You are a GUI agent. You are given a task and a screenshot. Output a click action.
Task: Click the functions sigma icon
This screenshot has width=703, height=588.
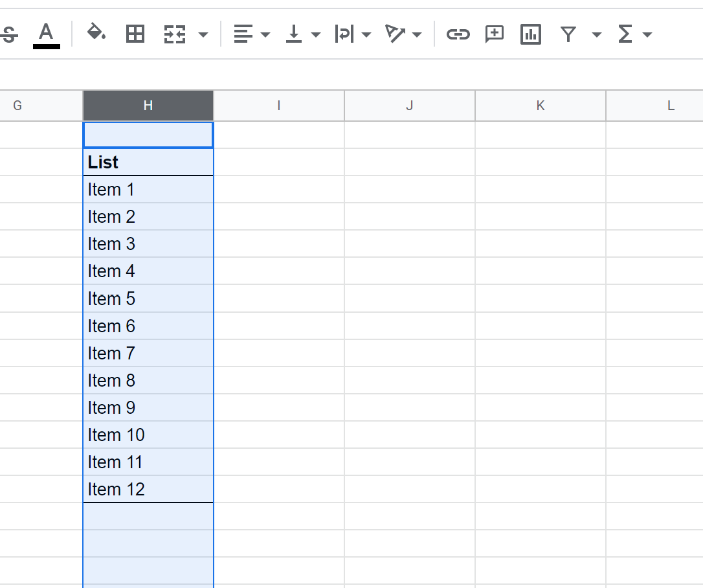625,34
